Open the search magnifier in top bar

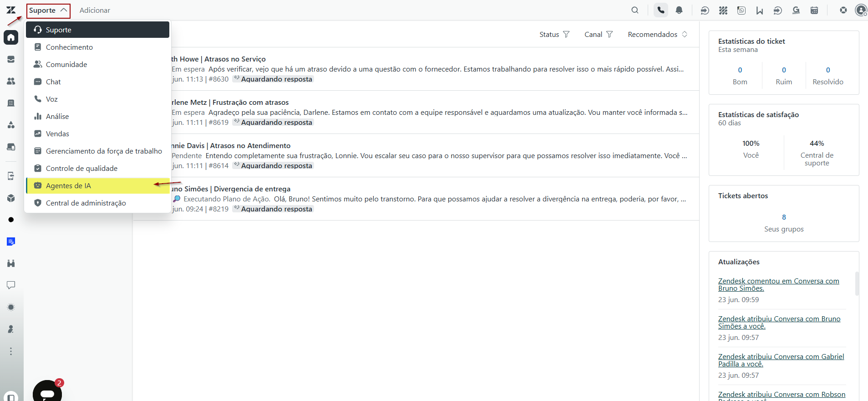pos(635,10)
